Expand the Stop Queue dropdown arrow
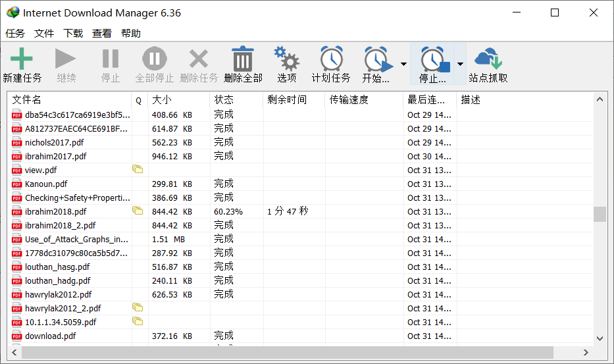 coord(460,64)
